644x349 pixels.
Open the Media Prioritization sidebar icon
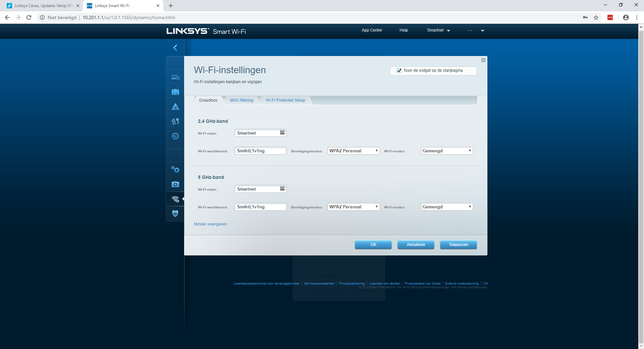(x=175, y=121)
